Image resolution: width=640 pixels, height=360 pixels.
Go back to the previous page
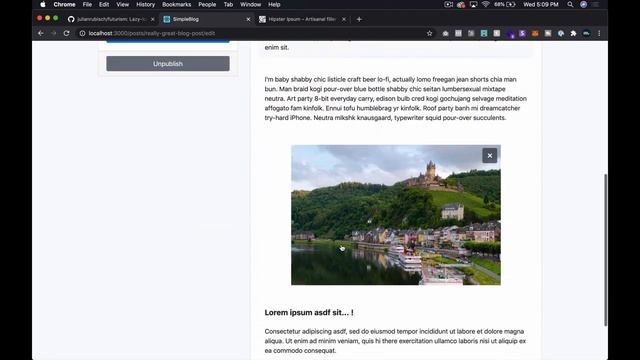tap(41, 33)
